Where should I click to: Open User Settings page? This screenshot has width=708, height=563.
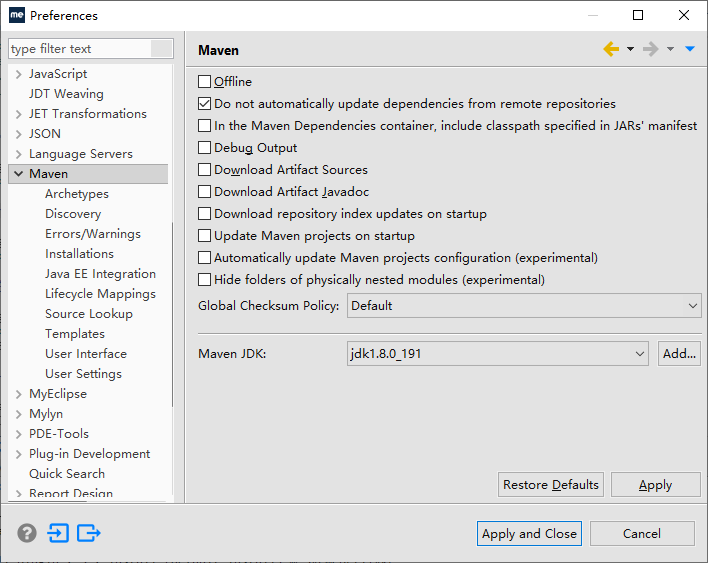(x=84, y=374)
